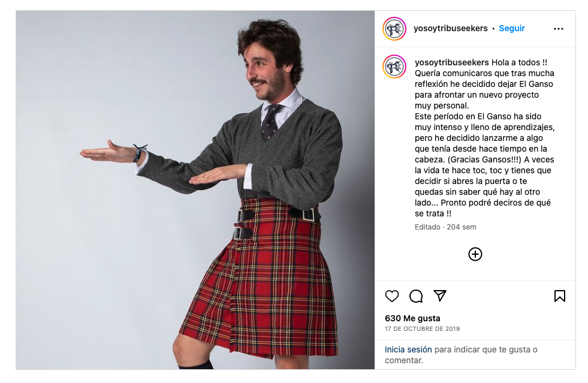Save post with bookmark icon
The width and height of the screenshot is (588, 383).
point(559,296)
